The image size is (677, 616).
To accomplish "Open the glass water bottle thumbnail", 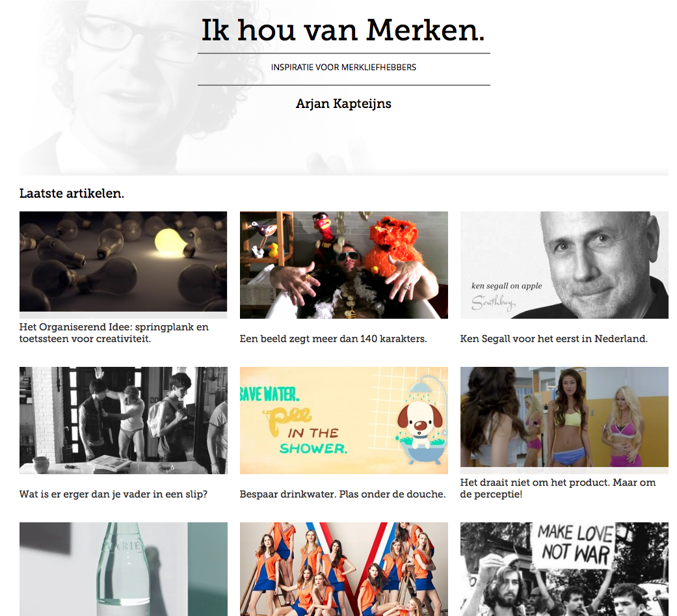I will (124, 569).
